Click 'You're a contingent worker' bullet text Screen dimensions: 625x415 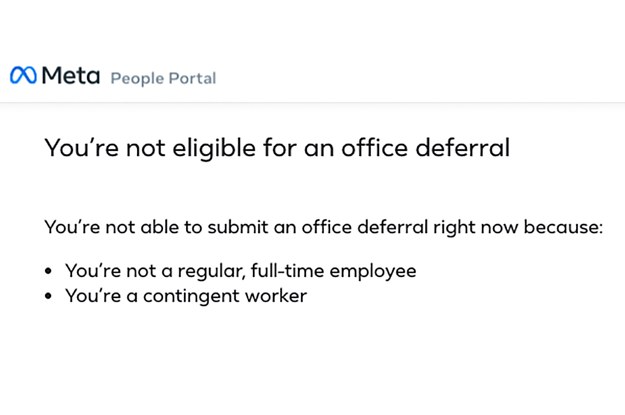[186, 296]
